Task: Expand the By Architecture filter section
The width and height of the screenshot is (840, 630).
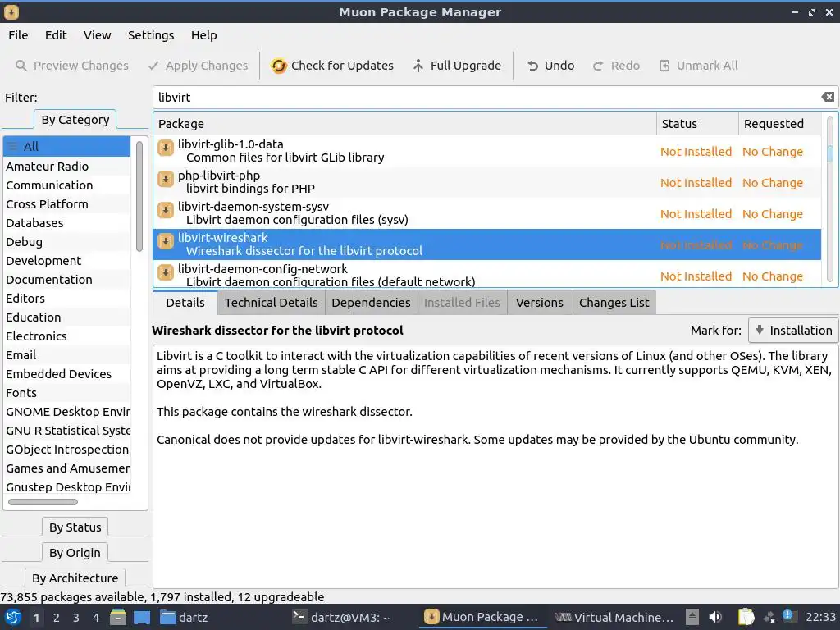Action: 75,577
